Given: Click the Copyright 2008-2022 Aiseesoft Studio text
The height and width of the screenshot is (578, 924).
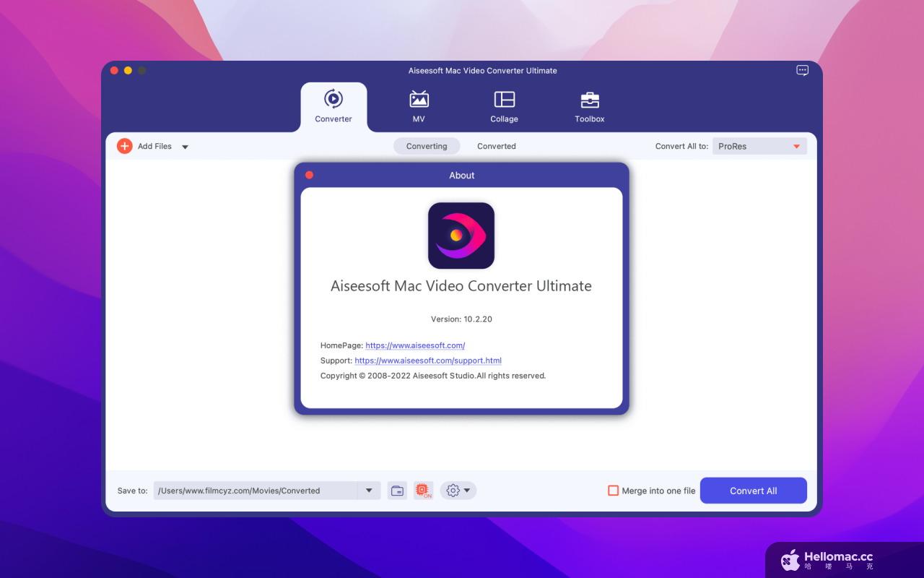Looking at the screenshot, I should tap(433, 376).
